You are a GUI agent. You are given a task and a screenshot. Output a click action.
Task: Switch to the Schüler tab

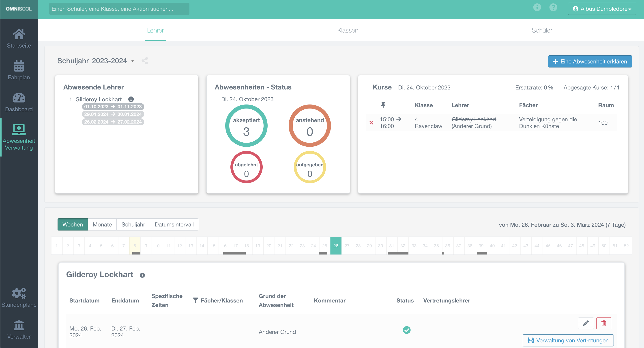(542, 30)
